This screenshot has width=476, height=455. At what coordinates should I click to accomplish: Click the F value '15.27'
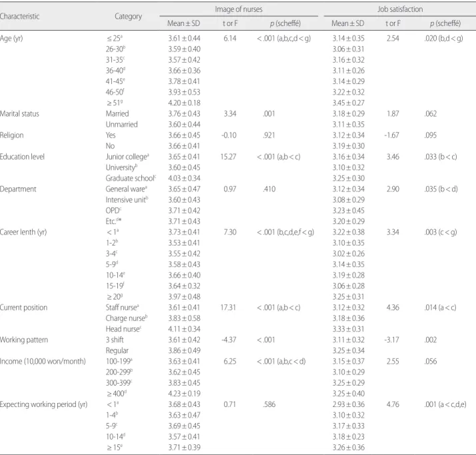[228, 157]
